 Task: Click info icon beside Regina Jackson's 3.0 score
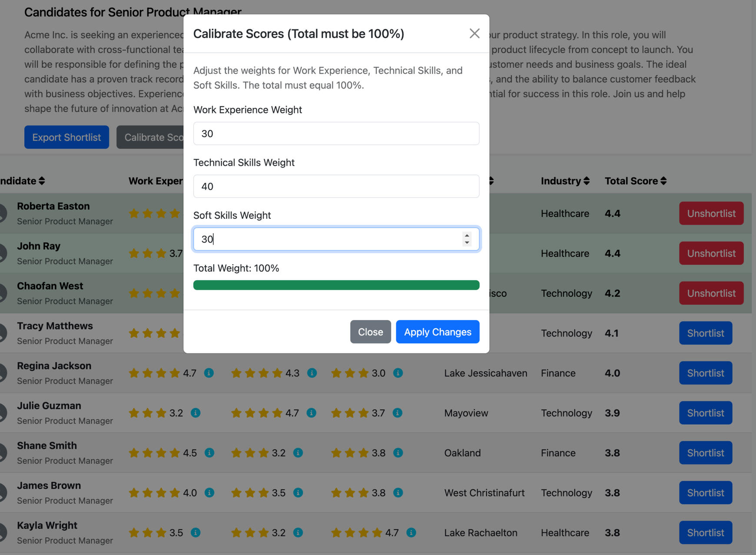tap(398, 373)
